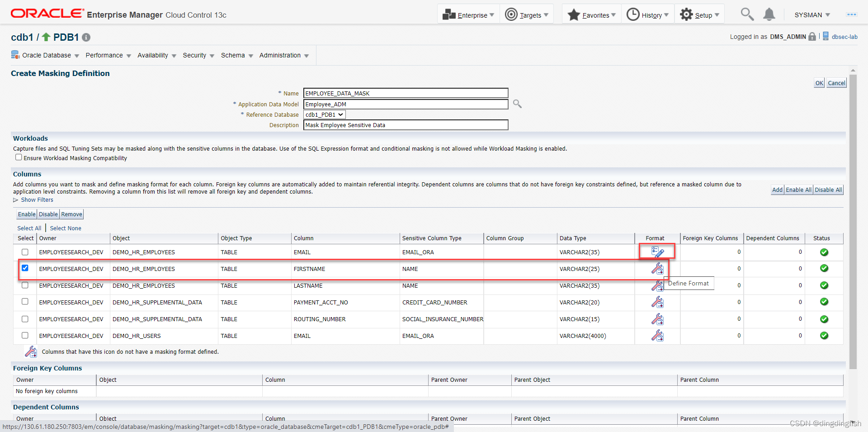868x432 pixels.
Task: Define format for ROUTING_NUMBER column
Action: [657, 319]
